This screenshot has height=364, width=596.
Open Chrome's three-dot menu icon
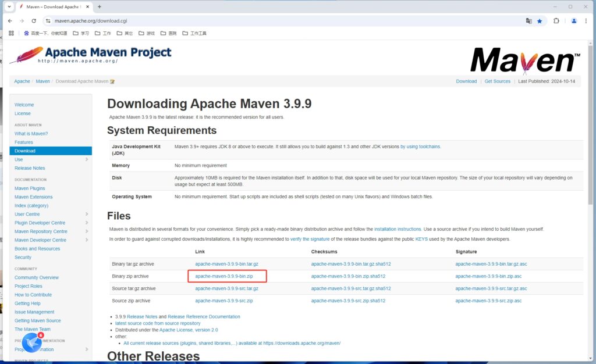(587, 20)
